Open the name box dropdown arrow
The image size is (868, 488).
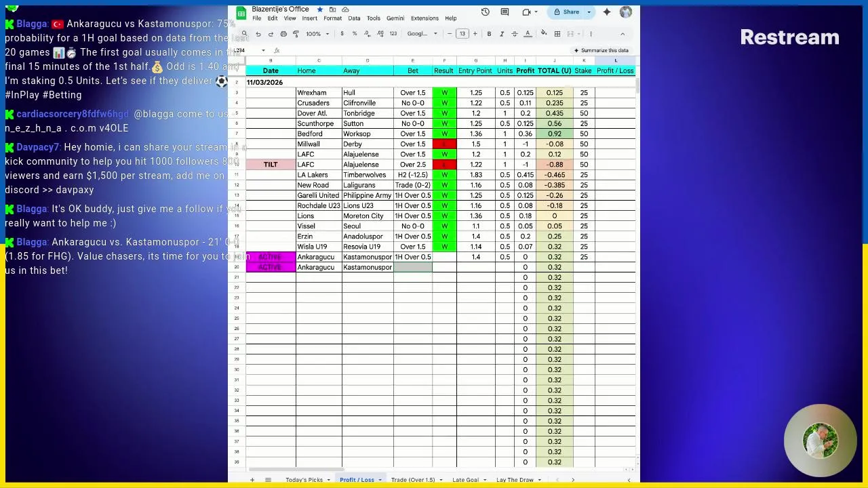pos(263,50)
